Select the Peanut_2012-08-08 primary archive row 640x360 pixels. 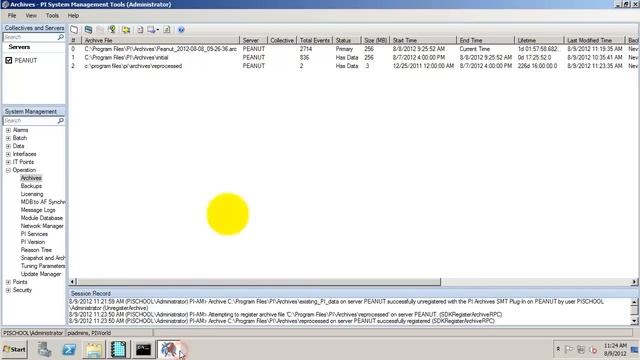click(353, 49)
